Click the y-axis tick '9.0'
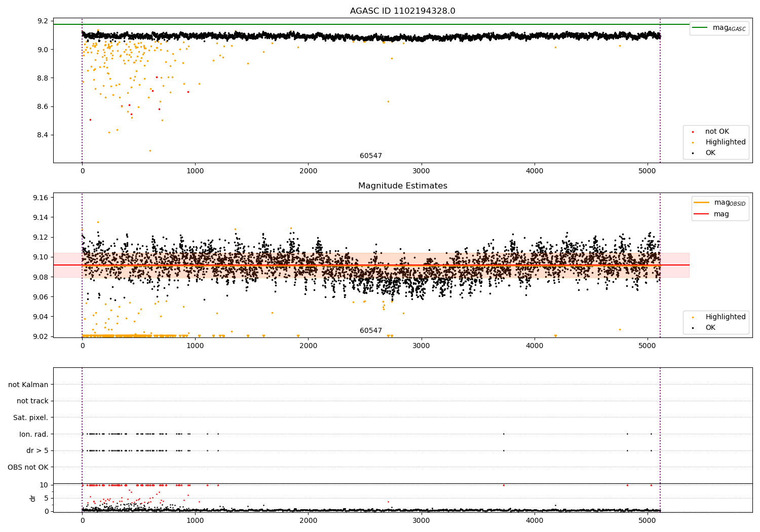760x532 pixels. pos(43,50)
